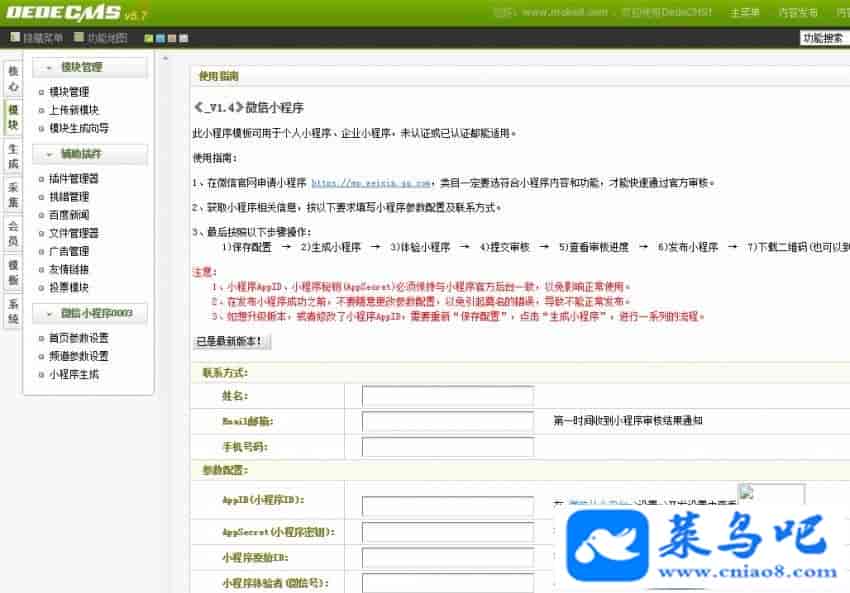Click the 已是最新版本! button
The image size is (850, 593).
[232, 341]
